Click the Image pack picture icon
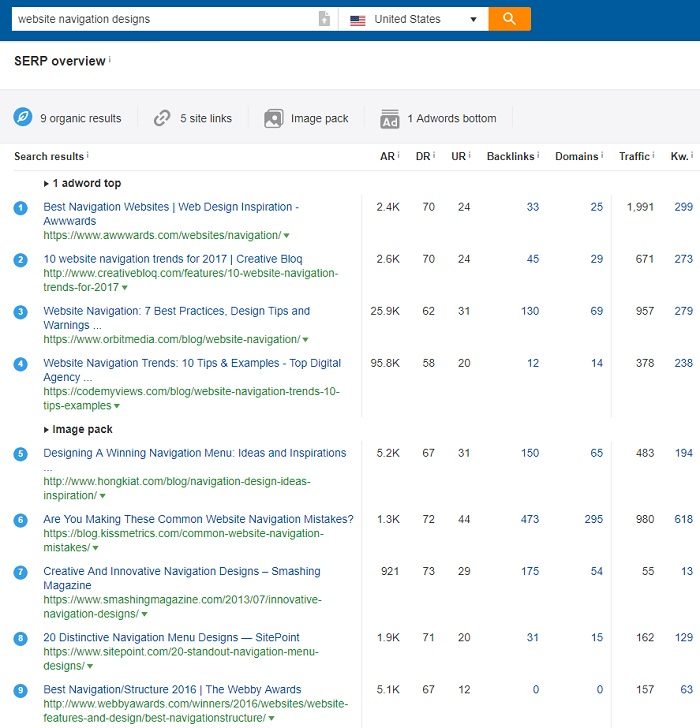The image size is (700, 728). (x=273, y=118)
